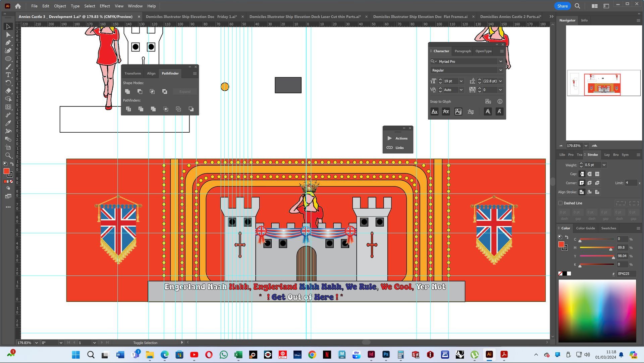Open the stroke Weight dropdown
644x363 pixels.
pos(604,165)
